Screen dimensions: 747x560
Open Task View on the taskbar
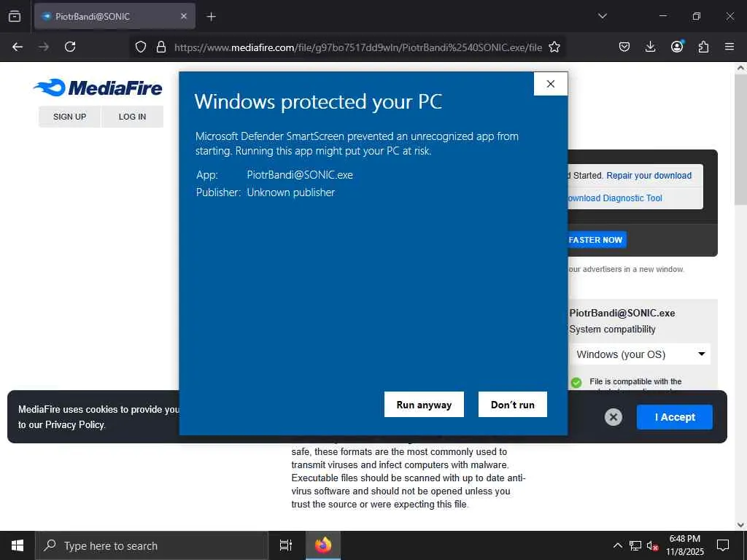[x=286, y=545]
